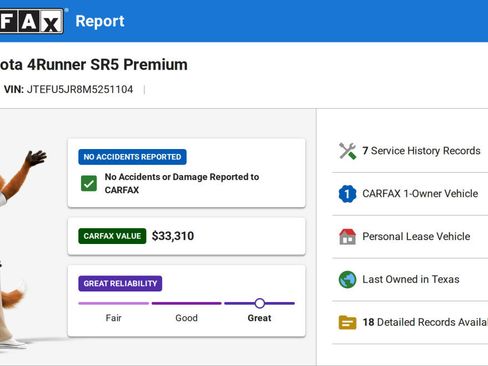
Task: Click the CARFAX VALUE badge
Action: pos(112,236)
